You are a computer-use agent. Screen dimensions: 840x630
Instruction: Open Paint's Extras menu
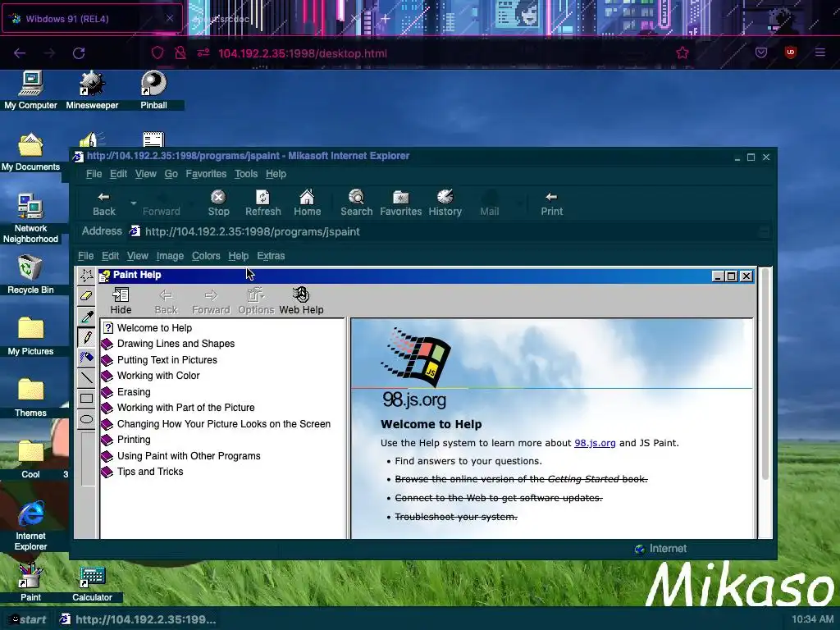pos(271,256)
